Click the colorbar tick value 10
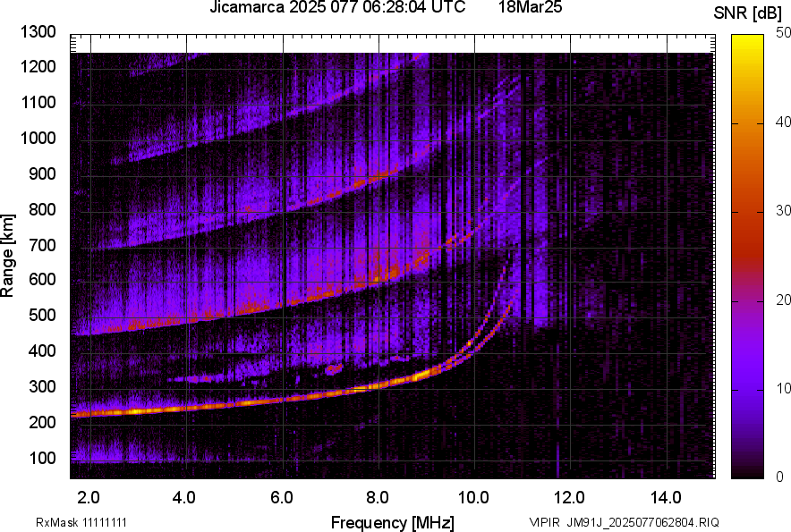 784,388
